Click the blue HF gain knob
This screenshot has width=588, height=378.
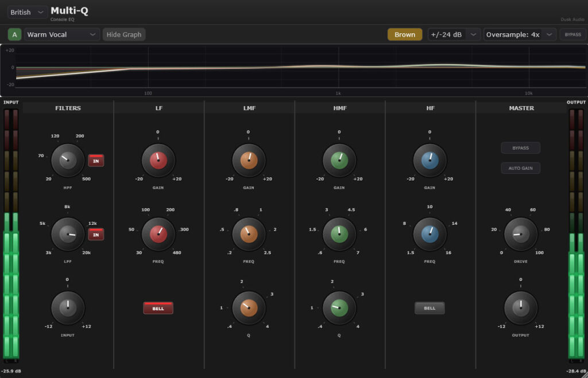coord(430,161)
